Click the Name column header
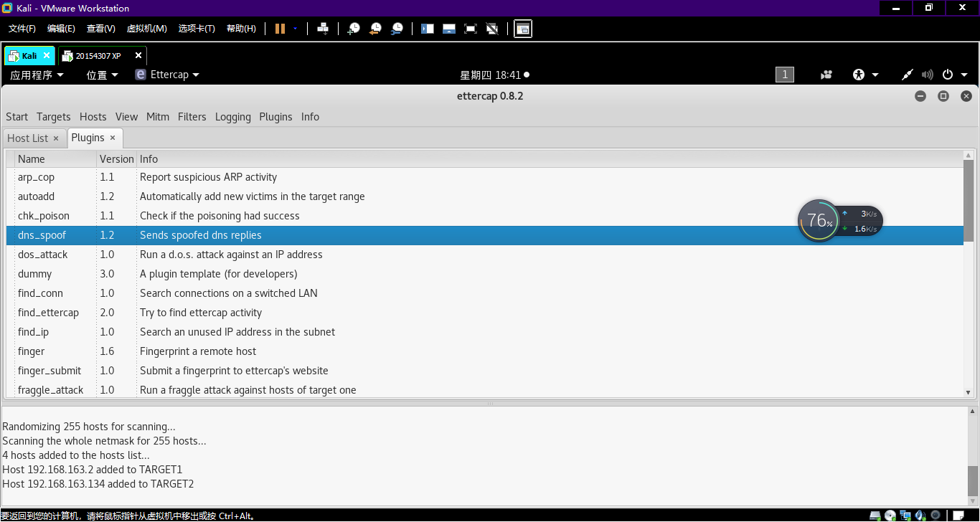Viewport: 980px width, 522px height. click(32, 159)
